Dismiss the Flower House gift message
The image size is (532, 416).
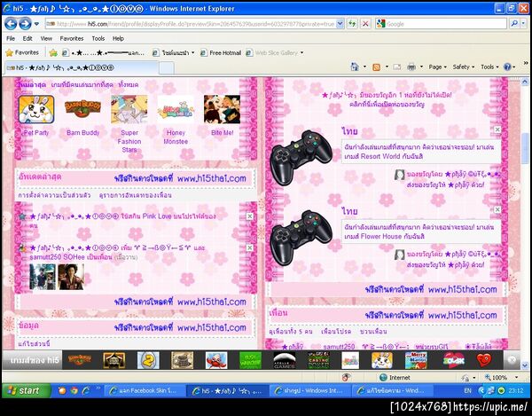(x=497, y=209)
